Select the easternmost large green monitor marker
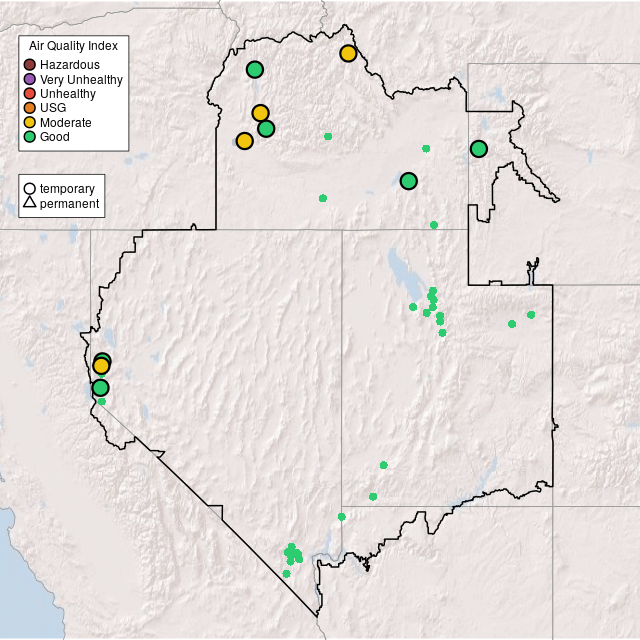640x640 pixels. 478,149
